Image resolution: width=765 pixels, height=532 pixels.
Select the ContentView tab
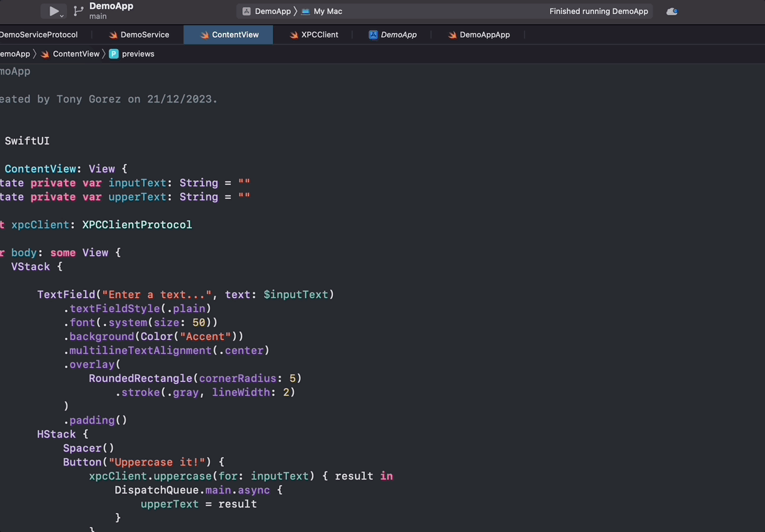(x=235, y=35)
